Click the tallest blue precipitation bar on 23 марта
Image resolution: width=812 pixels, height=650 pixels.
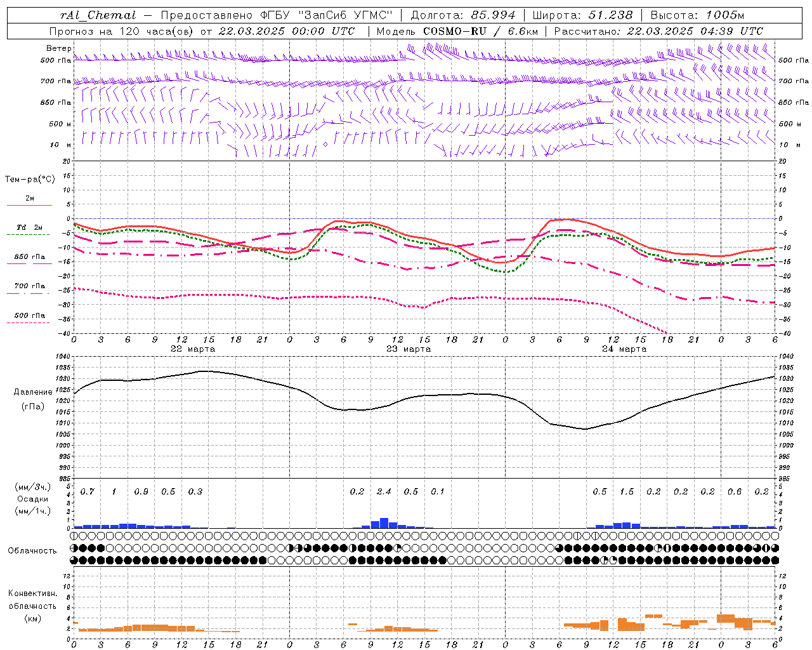pos(384,523)
